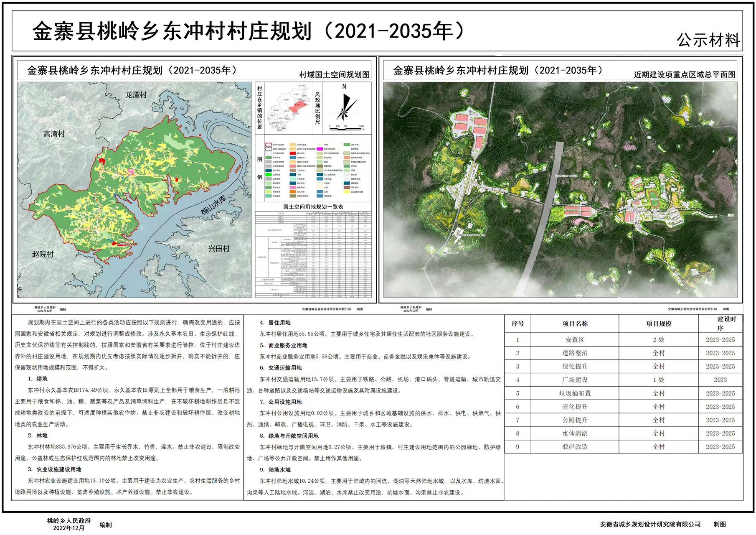Viewport: 756px width, 535px height.
Task: Click the 公示材料 label
Action: (708, 40)
